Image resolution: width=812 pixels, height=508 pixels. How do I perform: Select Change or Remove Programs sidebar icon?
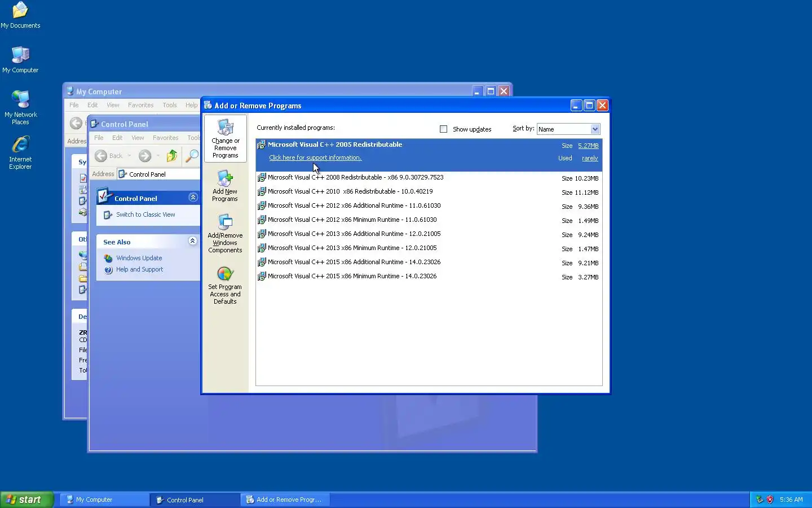click(225, 127)
